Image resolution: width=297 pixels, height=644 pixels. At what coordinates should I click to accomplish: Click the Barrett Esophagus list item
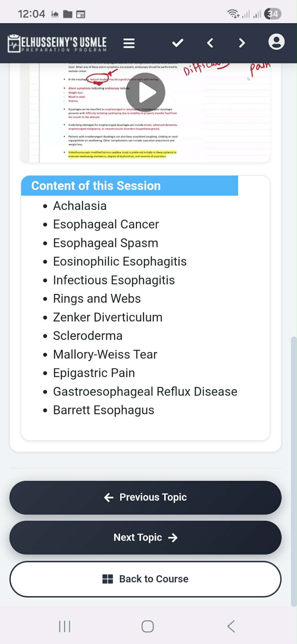[x=104, y=410]
